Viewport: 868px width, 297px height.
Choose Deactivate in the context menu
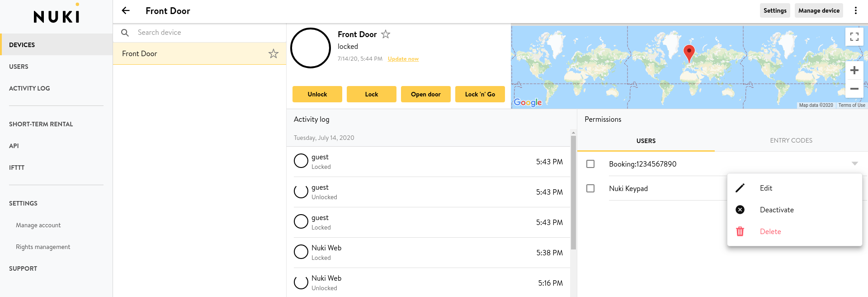tap(794, 210)
